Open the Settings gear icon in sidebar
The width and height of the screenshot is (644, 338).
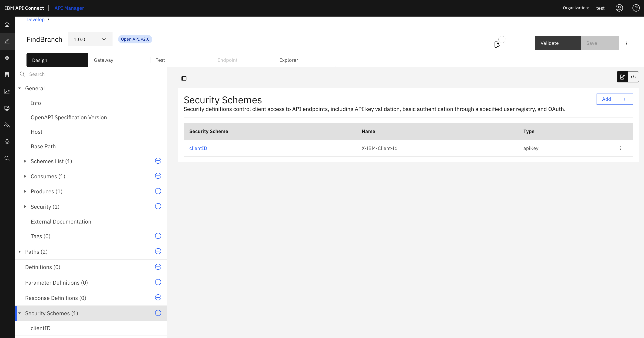click(7, 142)
